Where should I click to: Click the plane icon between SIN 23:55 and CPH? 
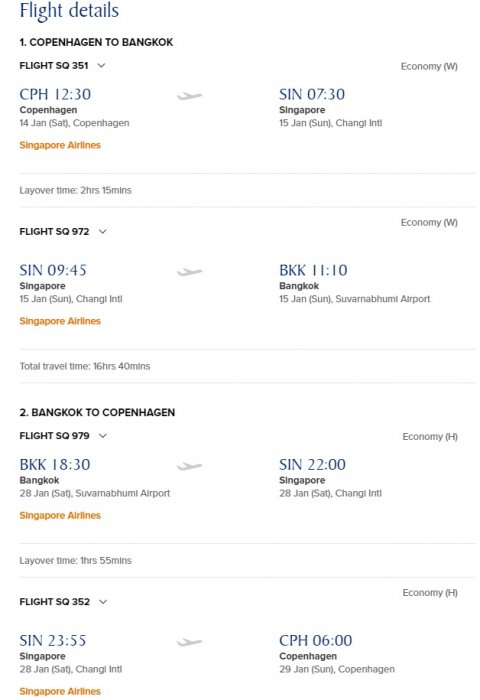click(189, 642)
